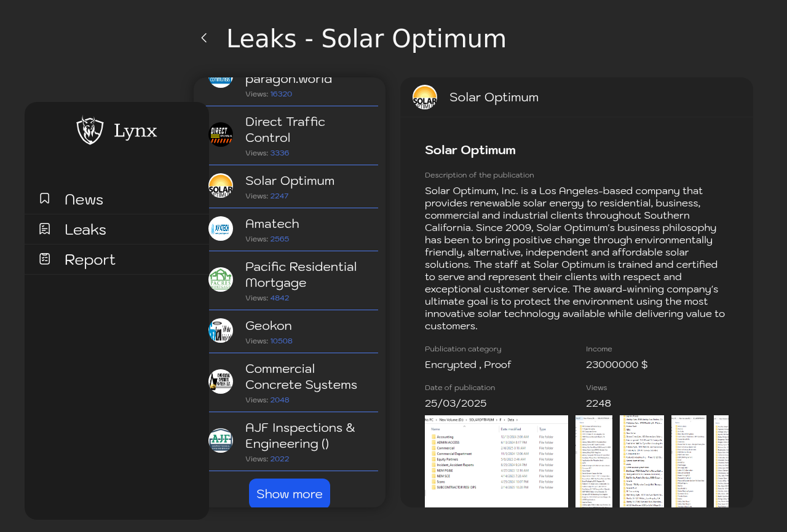Click the Lynx brand name text
The height and width of the screenshot is (532, 787).
[135, 131]
